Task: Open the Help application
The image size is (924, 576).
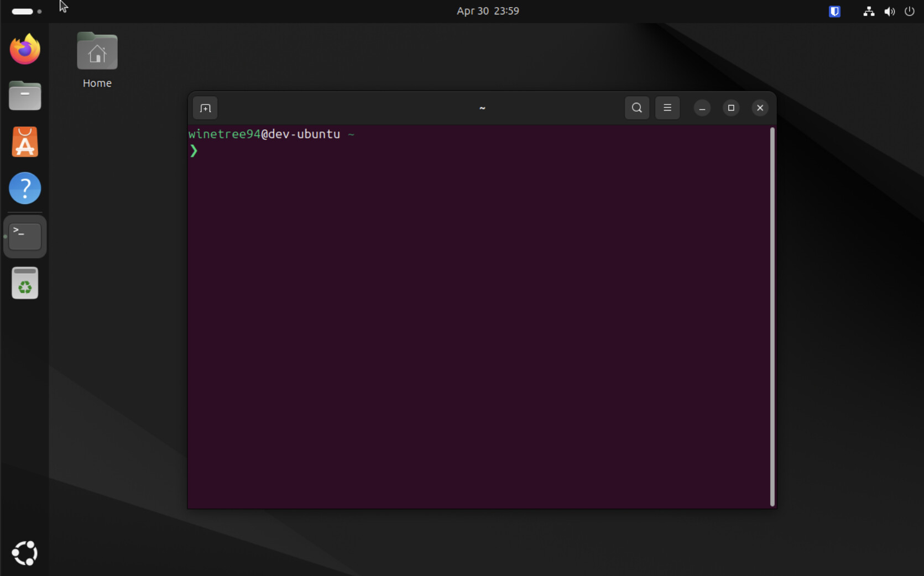Action: click(x=25, y=188)
